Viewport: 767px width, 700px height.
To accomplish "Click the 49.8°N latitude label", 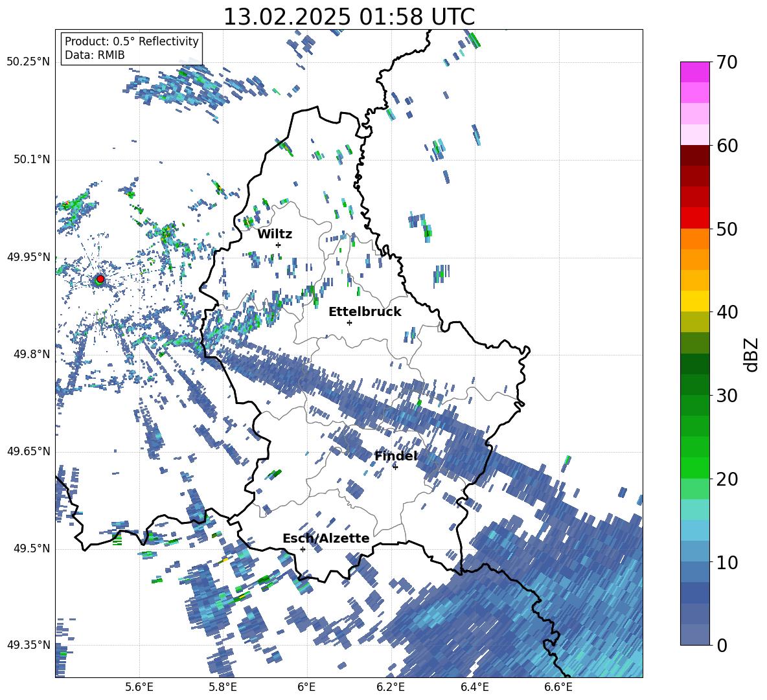I will point(31,354).
